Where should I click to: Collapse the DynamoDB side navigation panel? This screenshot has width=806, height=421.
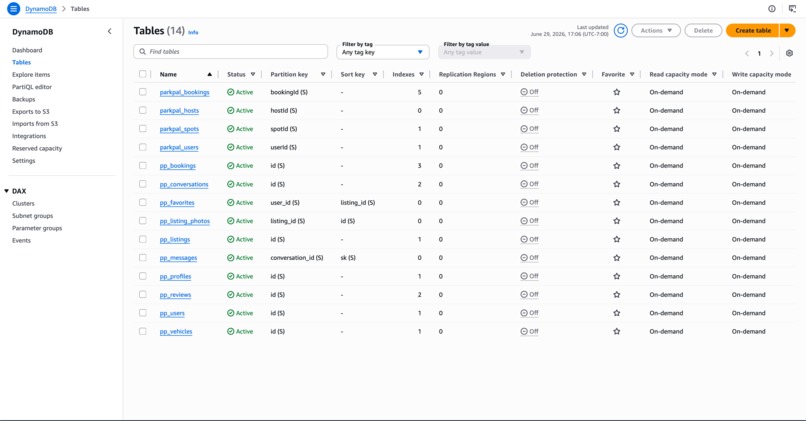coord(109,31)
